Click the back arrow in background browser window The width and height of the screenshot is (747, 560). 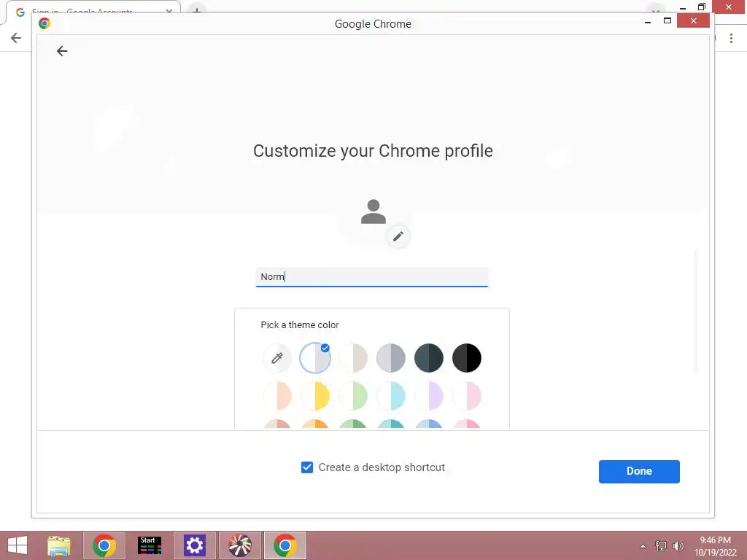[x=16, y=38]
